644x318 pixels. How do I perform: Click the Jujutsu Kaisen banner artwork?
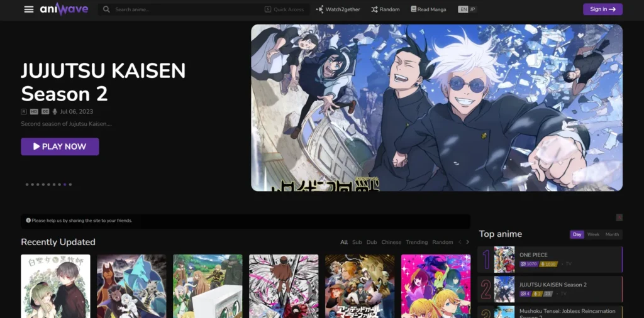pyautogui.click(x=436, y=107)
